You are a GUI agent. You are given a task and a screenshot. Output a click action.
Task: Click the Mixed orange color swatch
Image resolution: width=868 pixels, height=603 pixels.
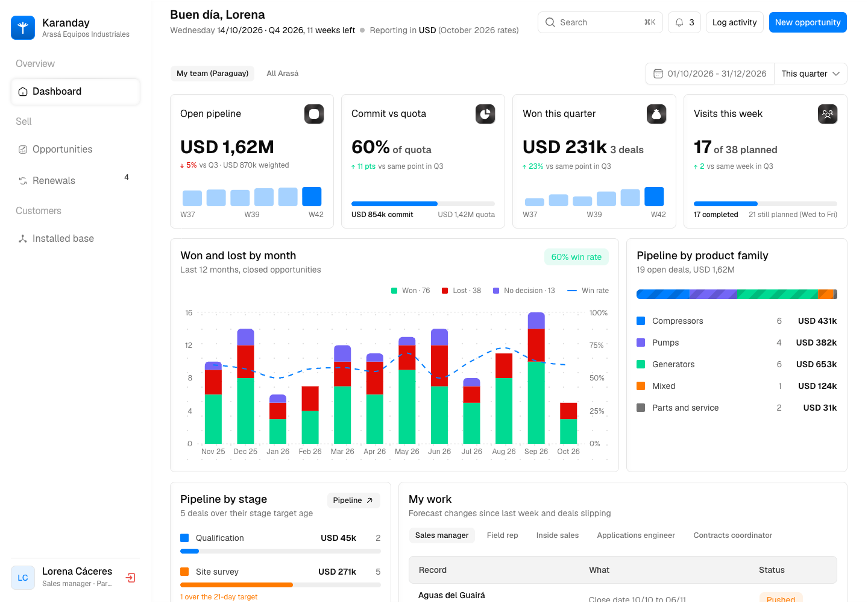point(641,386)
